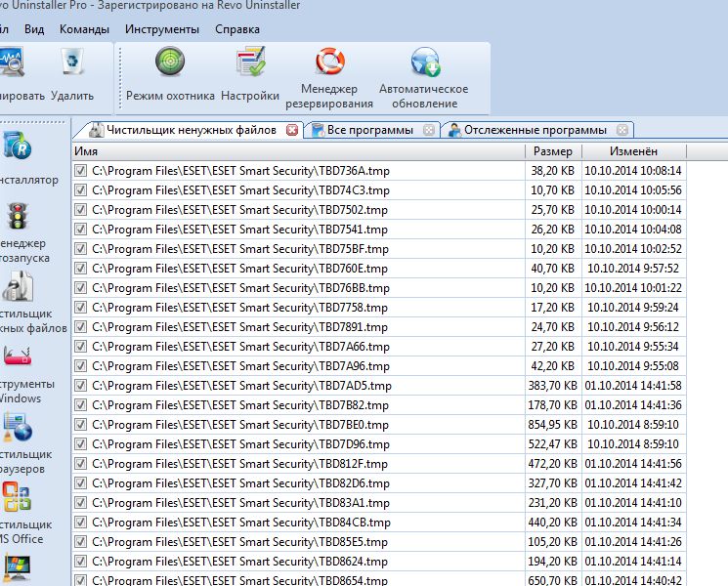Open the Вид menu
This screenshot has width=728, height=586.
pos(34,29)
